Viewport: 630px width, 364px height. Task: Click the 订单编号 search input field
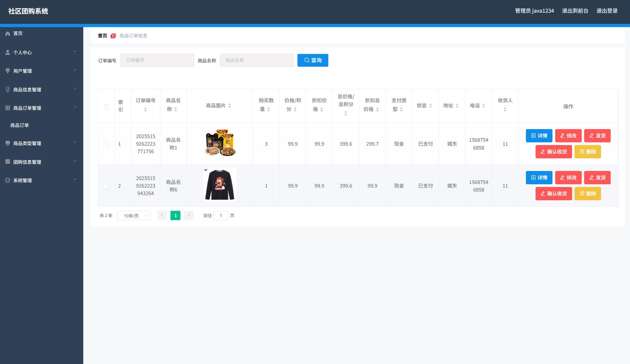click(157, 60)
